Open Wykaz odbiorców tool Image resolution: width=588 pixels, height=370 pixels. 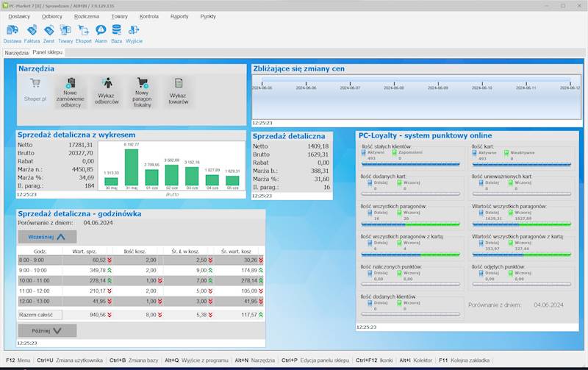click(x=107, y=93)
